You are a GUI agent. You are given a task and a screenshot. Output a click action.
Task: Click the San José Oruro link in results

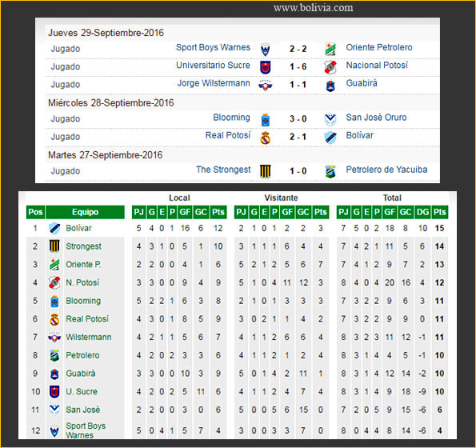point(377,118)
